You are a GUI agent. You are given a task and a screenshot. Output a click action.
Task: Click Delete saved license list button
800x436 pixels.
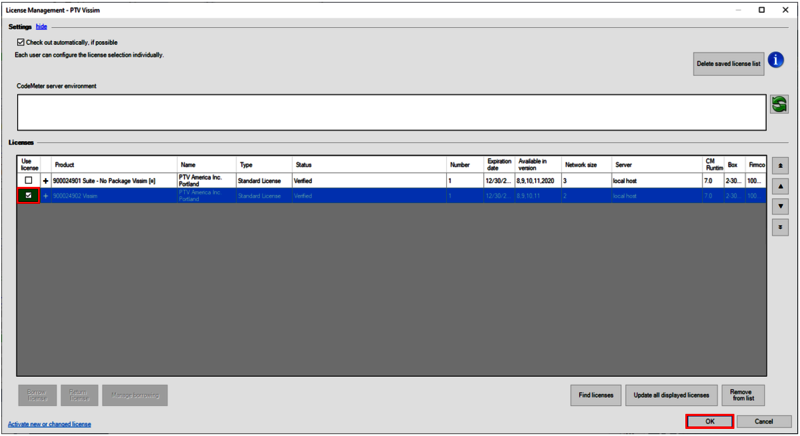[728, 64]
